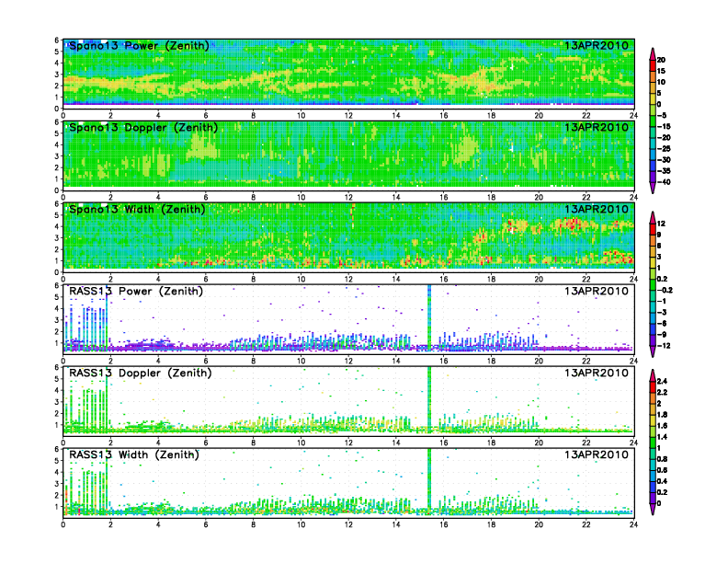Click the '-0.2' label on middle color bar
Screen dimensions: 728x563
[x=665, y=290]
